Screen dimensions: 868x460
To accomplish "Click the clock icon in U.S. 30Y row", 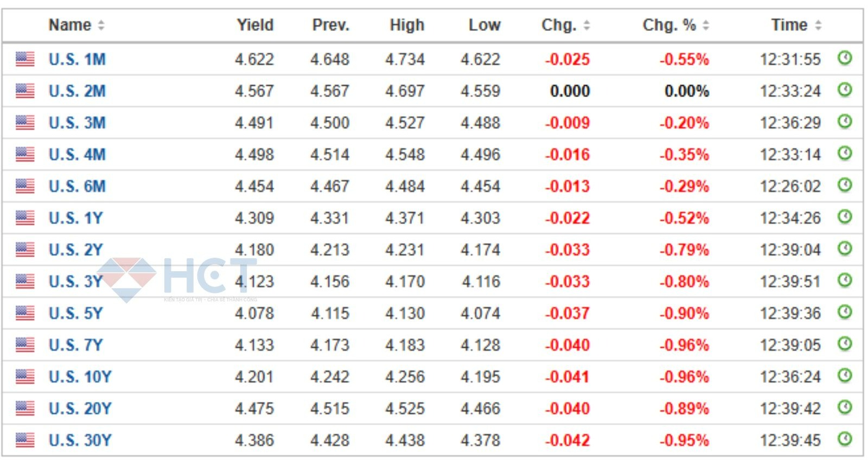I will [845, 439].
